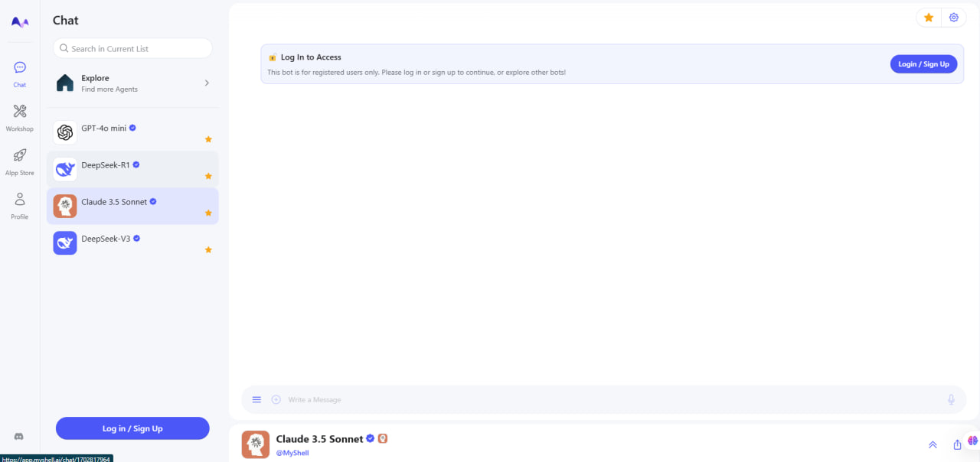
Task: Click the DeepSeek-V3 whale avatar
Action: (65, 242)
